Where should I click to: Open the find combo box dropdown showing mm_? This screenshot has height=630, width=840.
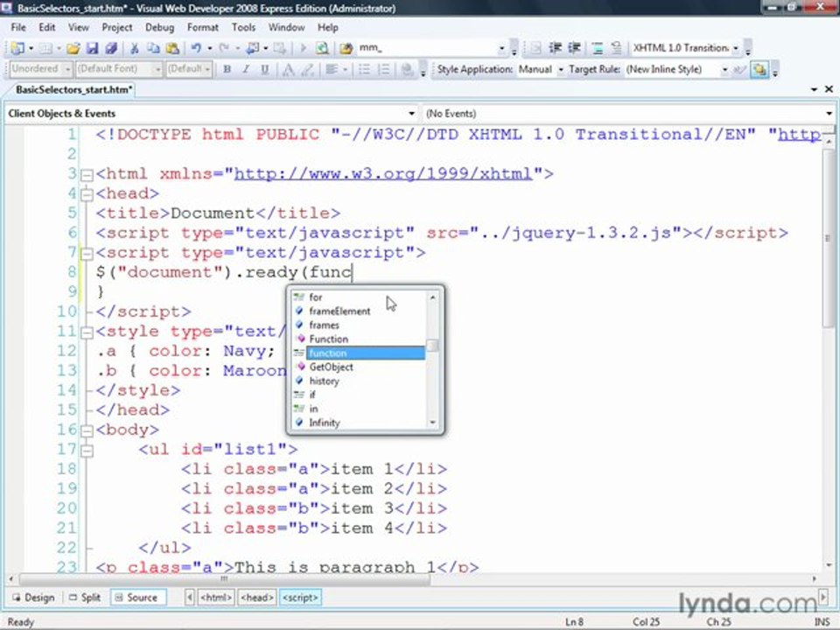point(502,48)
